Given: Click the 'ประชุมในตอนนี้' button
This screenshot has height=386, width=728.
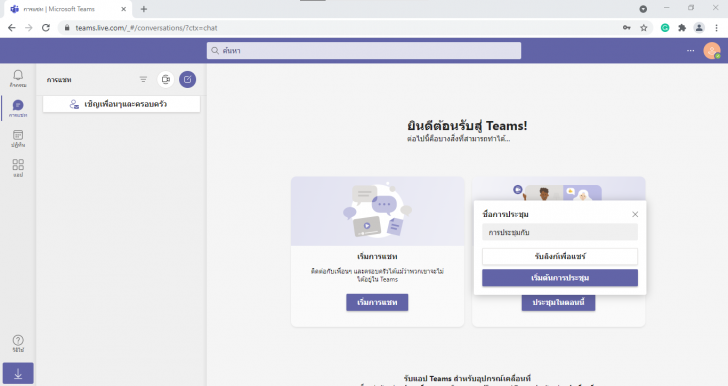Looking at the screenshot, I should tap(558, 302).
